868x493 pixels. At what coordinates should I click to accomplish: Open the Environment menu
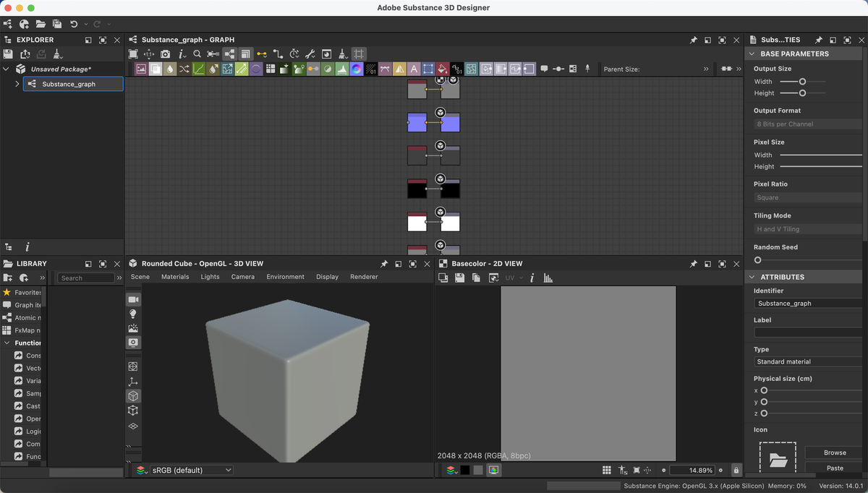tap(285, 277)
